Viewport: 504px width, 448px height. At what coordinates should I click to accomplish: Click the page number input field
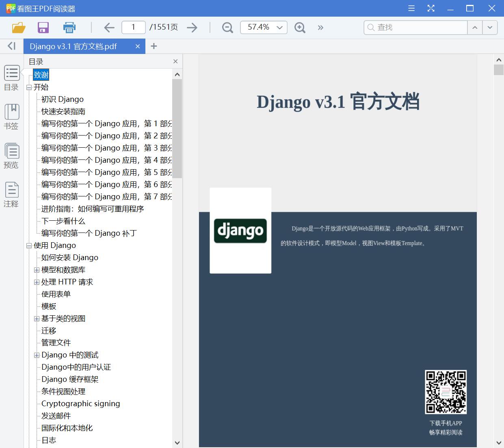(x=133, y=27)
